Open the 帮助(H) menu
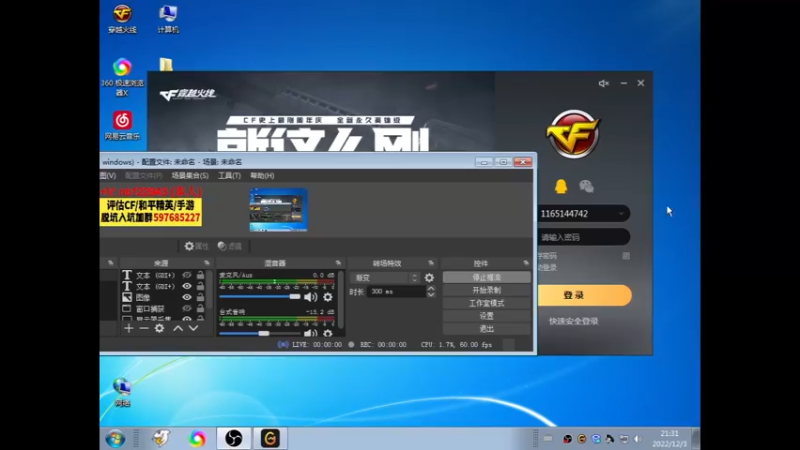The height and width of the screenshot is (450, 800). (262, 176)
